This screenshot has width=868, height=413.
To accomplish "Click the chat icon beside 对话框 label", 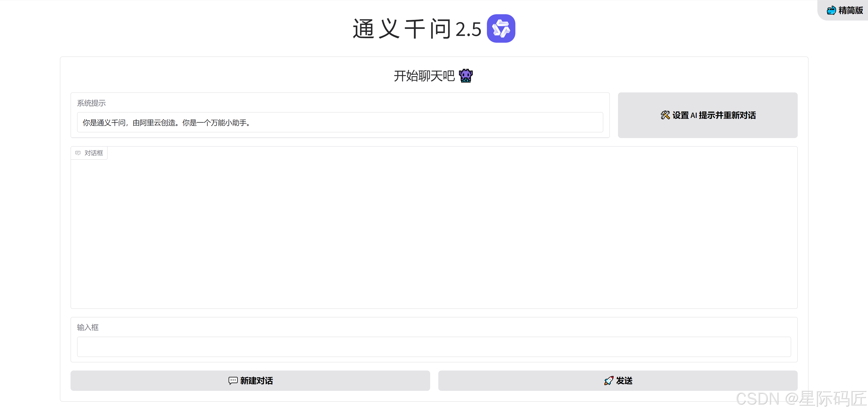I will tap(78, 153).
